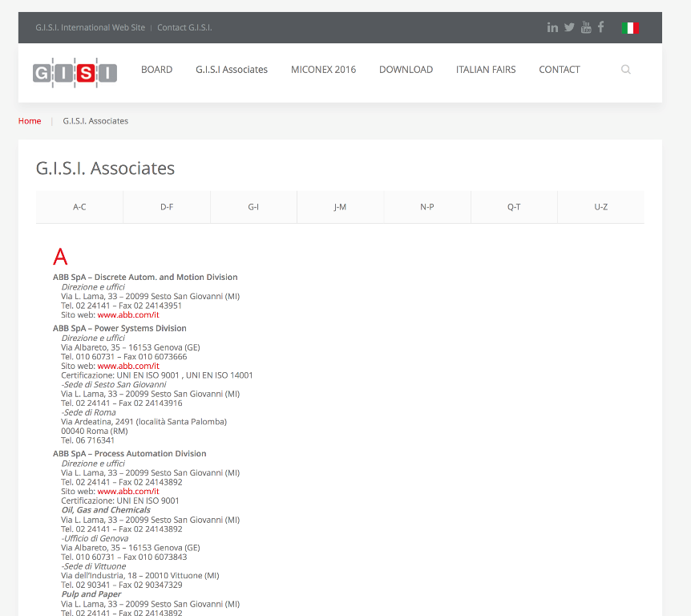691x616 pixels.
Task: Switch to the N-P tab
Action: click(427, 207)
